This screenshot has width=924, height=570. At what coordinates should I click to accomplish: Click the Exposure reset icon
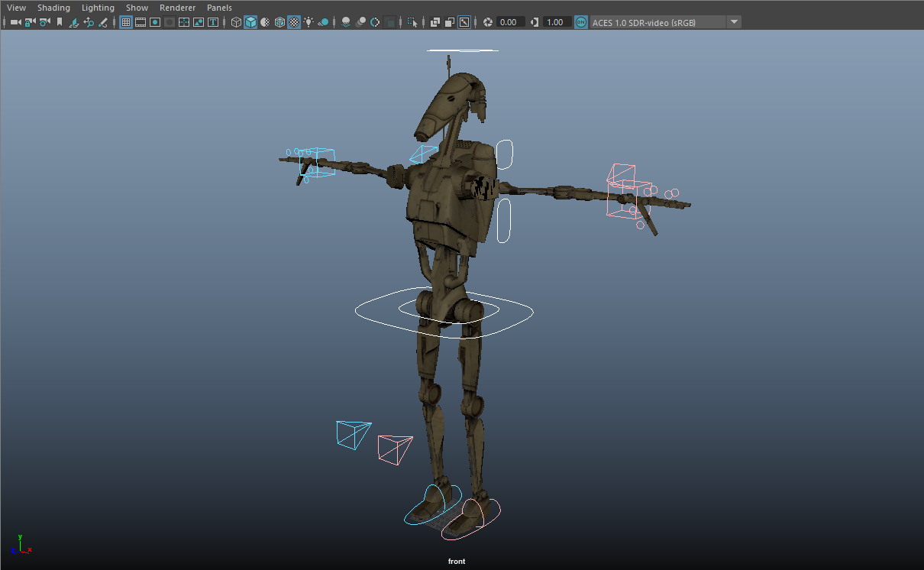click(487, 22)
